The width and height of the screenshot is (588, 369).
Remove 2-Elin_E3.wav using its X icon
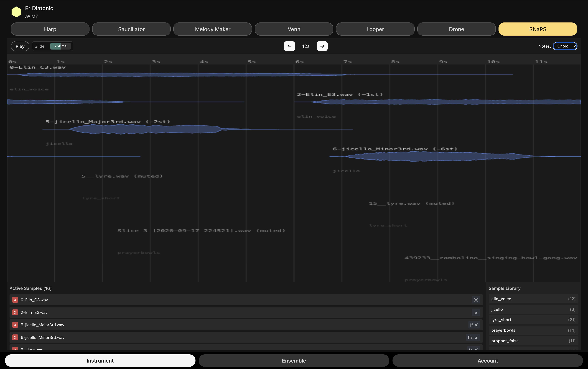click(15, 312)
